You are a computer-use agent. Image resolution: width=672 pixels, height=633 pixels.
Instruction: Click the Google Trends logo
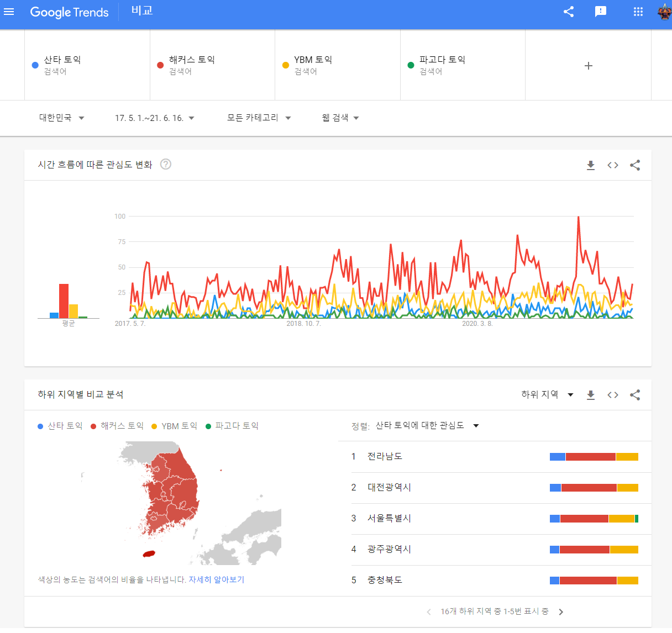click(69, 12)
